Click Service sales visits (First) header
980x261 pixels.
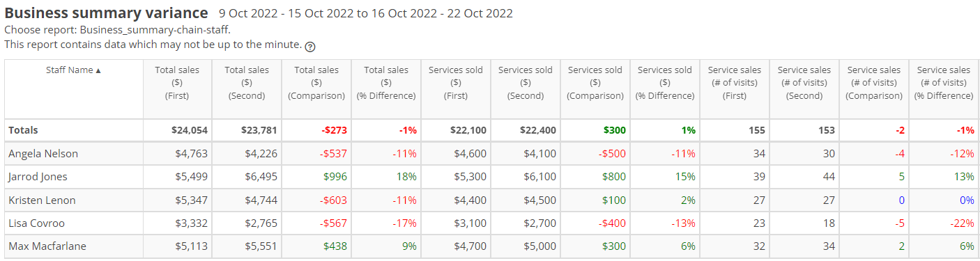point(735,83)
